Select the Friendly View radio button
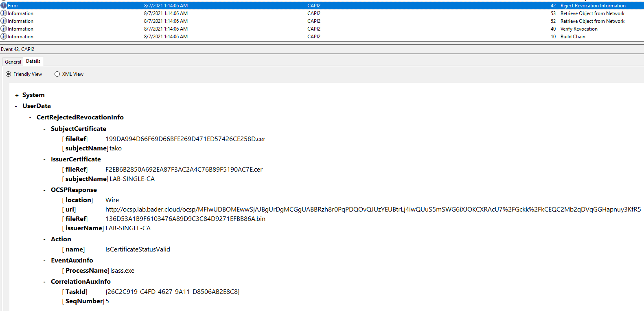Viewport: 644px width, 311px height. pos(9,74)
